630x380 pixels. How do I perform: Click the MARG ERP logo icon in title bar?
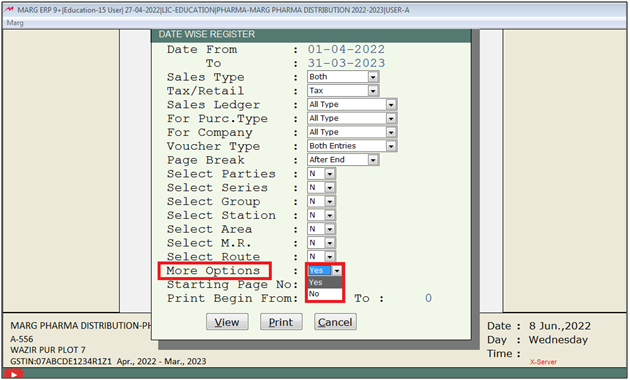click(x=9, y=10)
